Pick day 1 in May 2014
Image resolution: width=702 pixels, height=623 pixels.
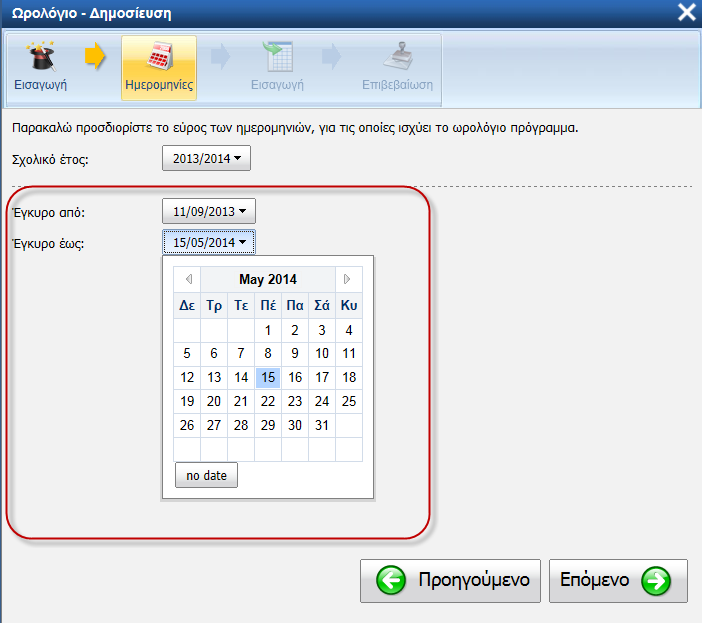click(268, 330)
